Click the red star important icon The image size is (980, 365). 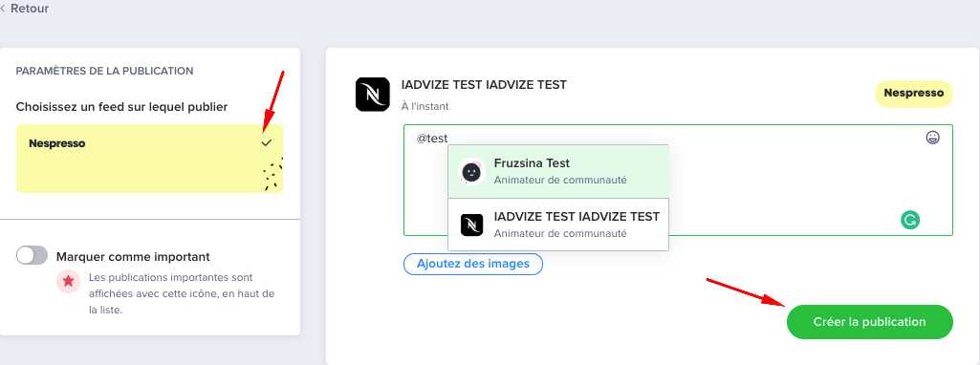click(68, 281)
